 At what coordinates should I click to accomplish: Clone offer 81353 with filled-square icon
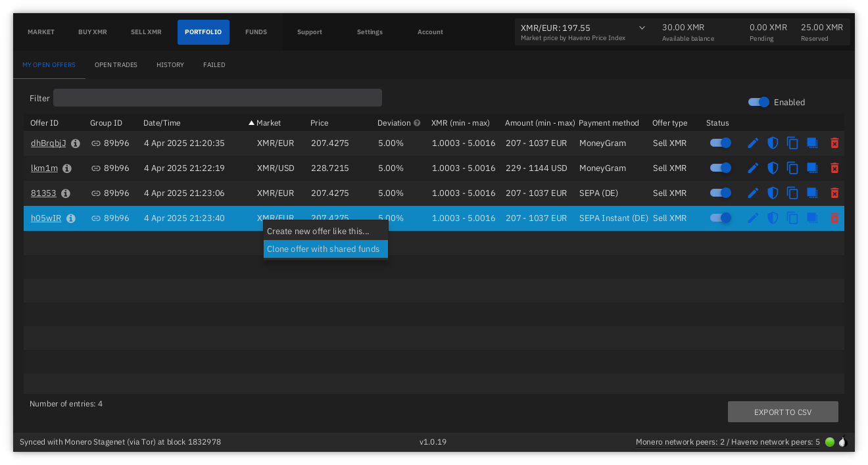(812, 193)
